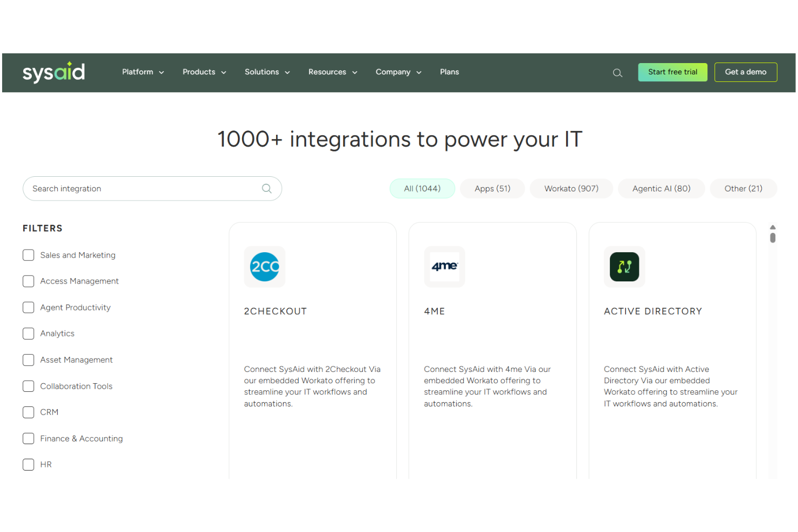Screen dimensions: 798x532
Task: Expand the Platform dropdown menu
Action: [142, 72]
